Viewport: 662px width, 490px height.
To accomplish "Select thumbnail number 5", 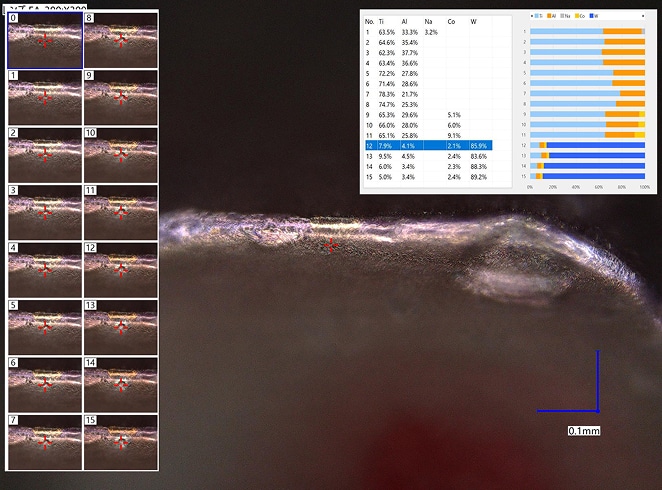I will pyautogui.click(x=44, y=326).
